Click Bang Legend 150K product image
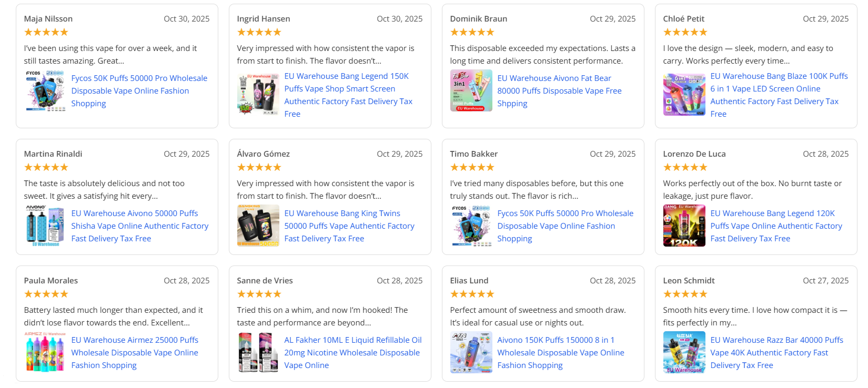This screenshot has height=388, width=868. coord(258,95)
